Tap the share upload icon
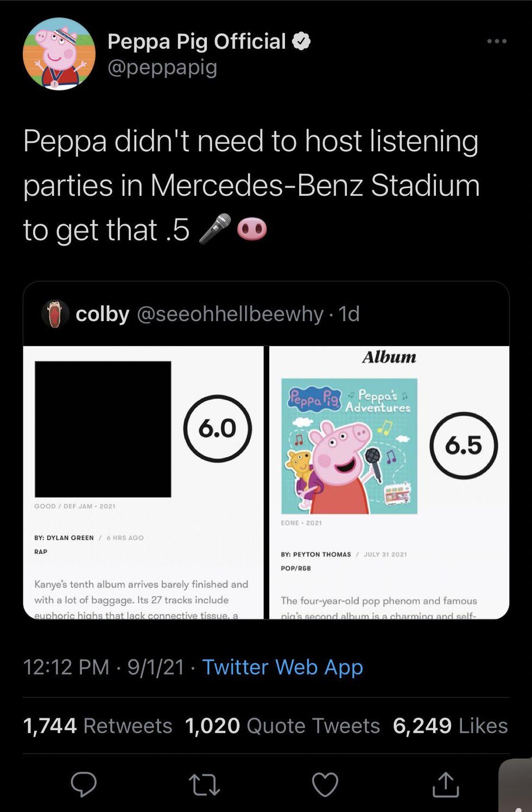The image size is (532, 812). [x=446, y=784]
